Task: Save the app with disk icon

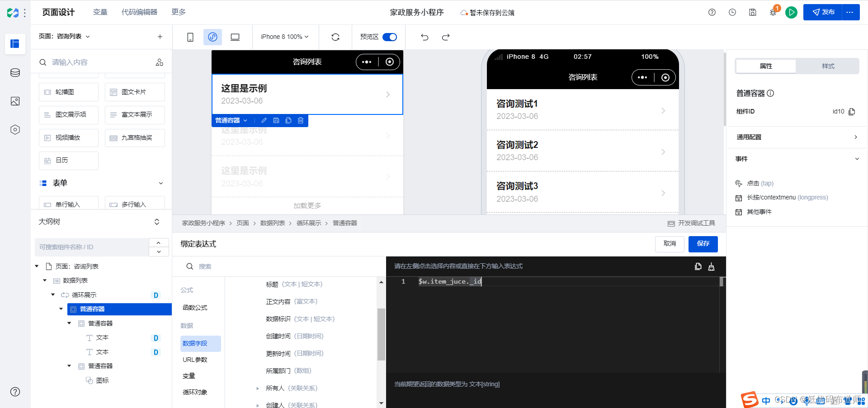Action: pos(753,12)
